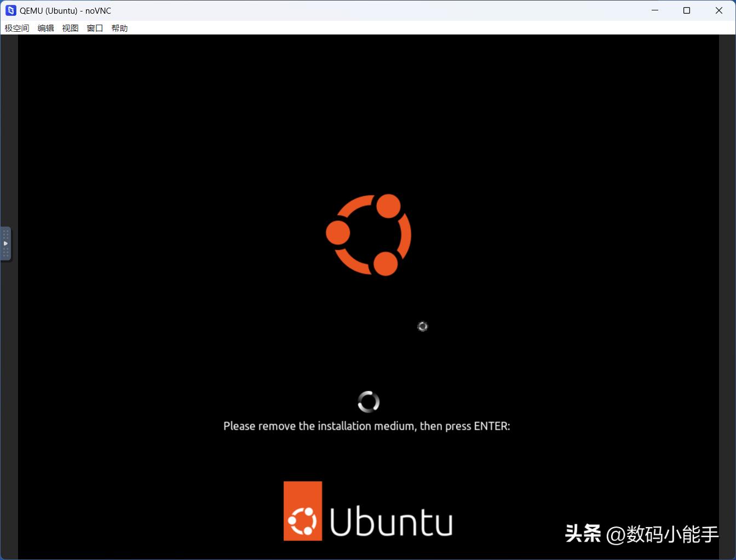Open the 窗口 menu
Viewport: 736px width, 560px height.
pyautogui.click(x=95, y=28)
